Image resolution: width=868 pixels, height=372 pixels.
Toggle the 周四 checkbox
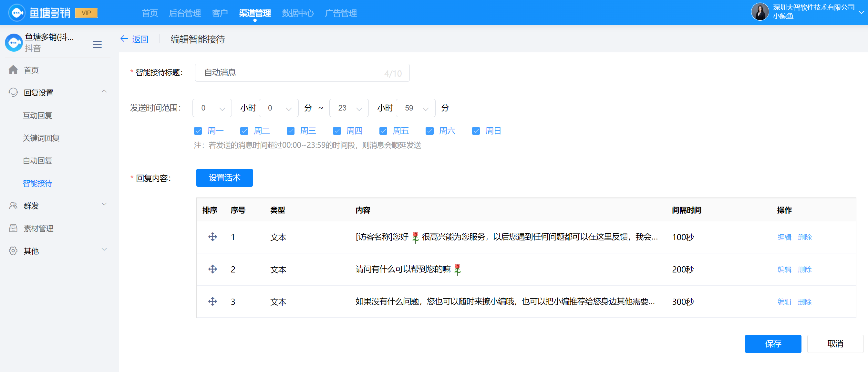[336, 131]
